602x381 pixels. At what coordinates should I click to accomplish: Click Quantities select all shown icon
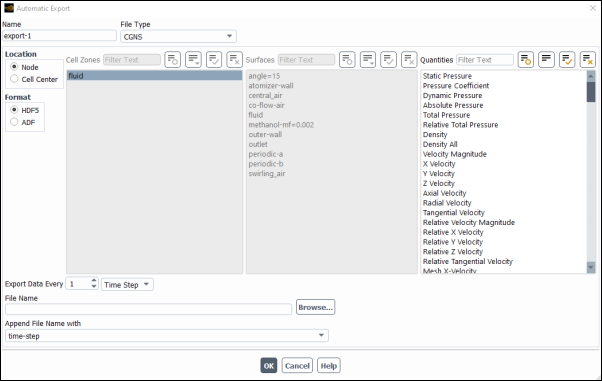coord(567,60)
